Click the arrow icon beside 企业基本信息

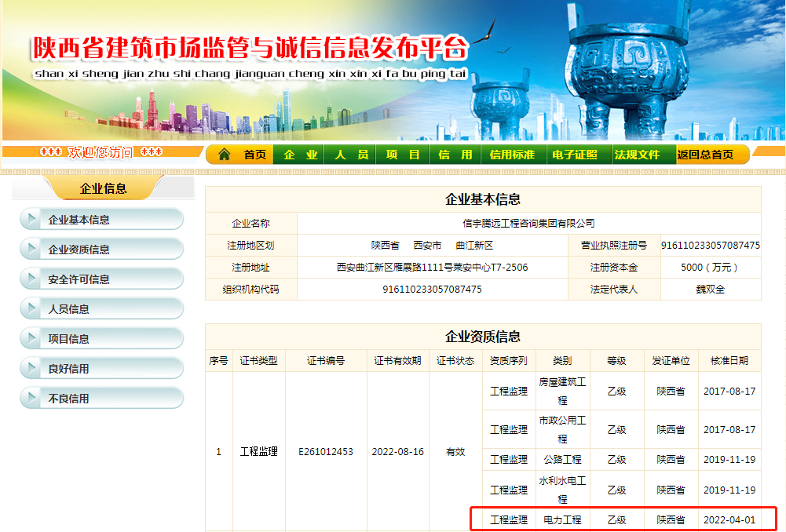pos(31,218)
